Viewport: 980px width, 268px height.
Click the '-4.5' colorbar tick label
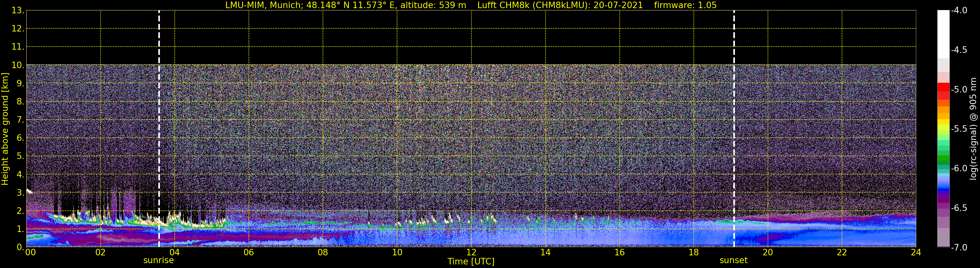959,50
